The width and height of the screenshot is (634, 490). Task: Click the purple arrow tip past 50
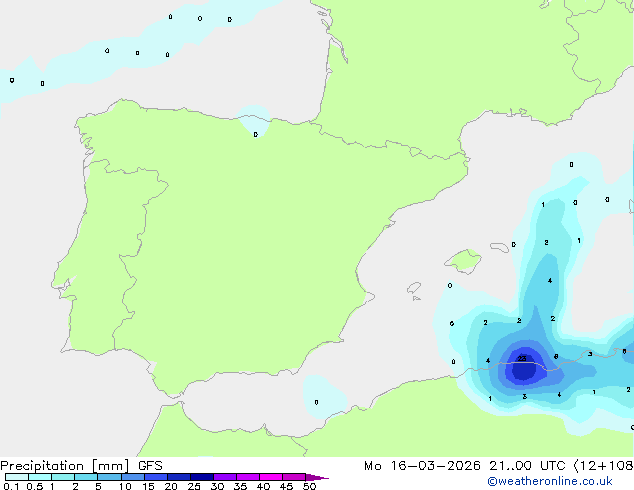[317, 477]
